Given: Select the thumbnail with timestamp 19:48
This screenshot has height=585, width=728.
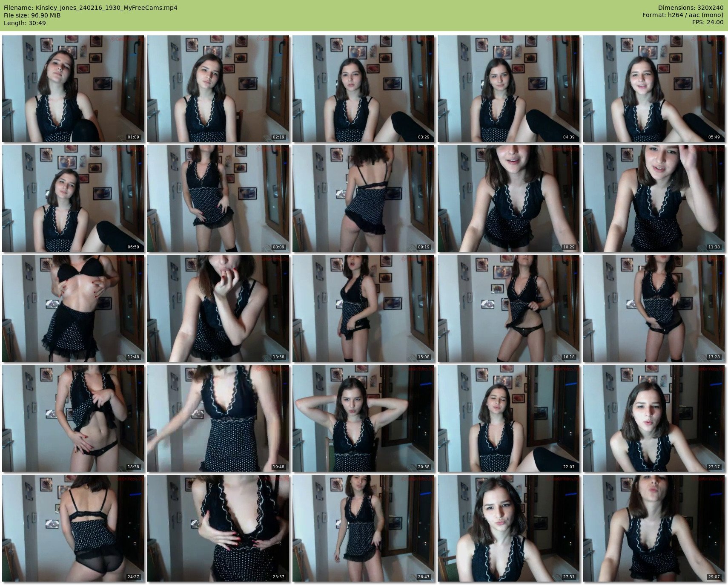Looking at the screenshot, I should tap(218, 418).
